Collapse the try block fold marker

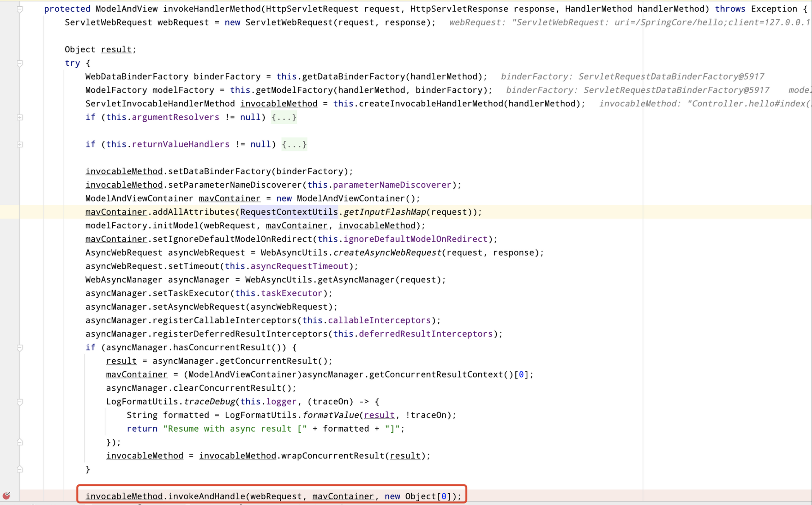point(20,63)
